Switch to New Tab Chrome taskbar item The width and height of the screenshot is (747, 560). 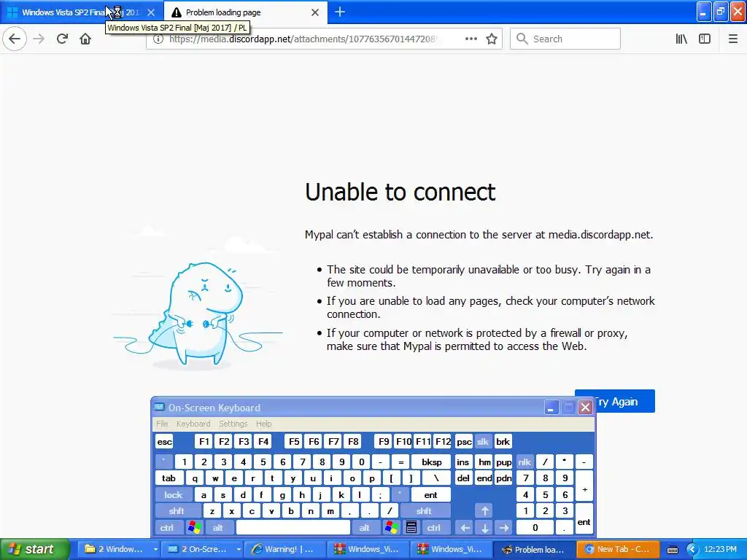617,550
